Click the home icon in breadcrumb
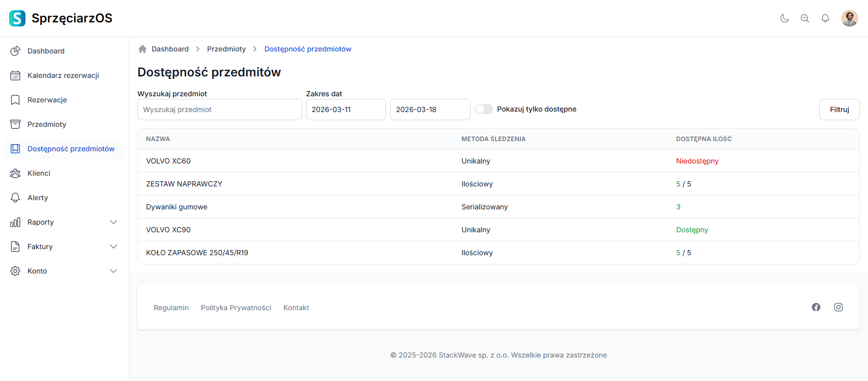 [142, 49]
